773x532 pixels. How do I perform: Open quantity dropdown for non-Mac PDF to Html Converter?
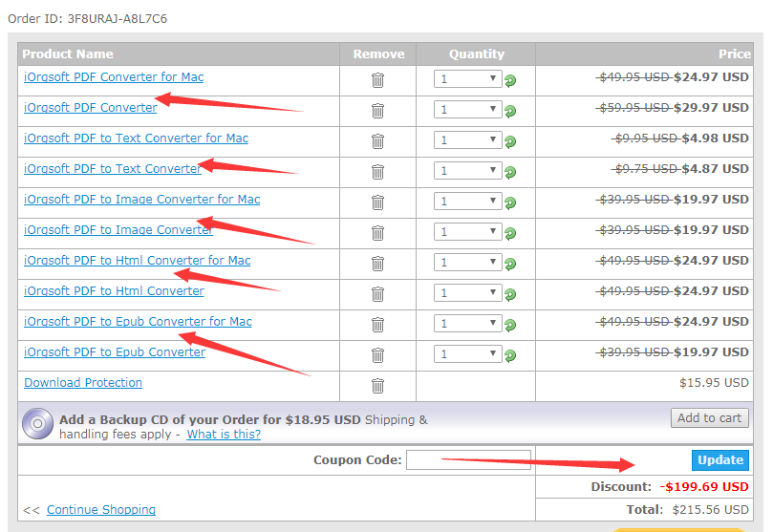[x=468, y=292]
